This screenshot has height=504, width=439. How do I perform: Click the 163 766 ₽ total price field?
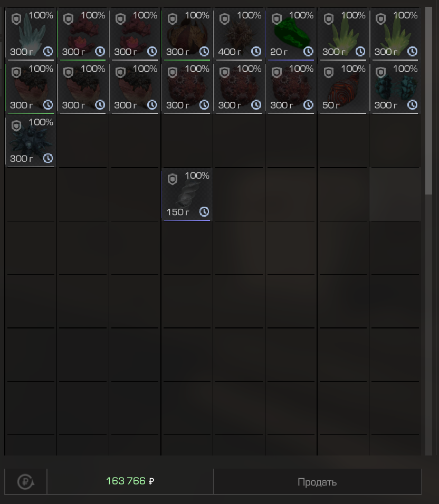pos(130,481)
